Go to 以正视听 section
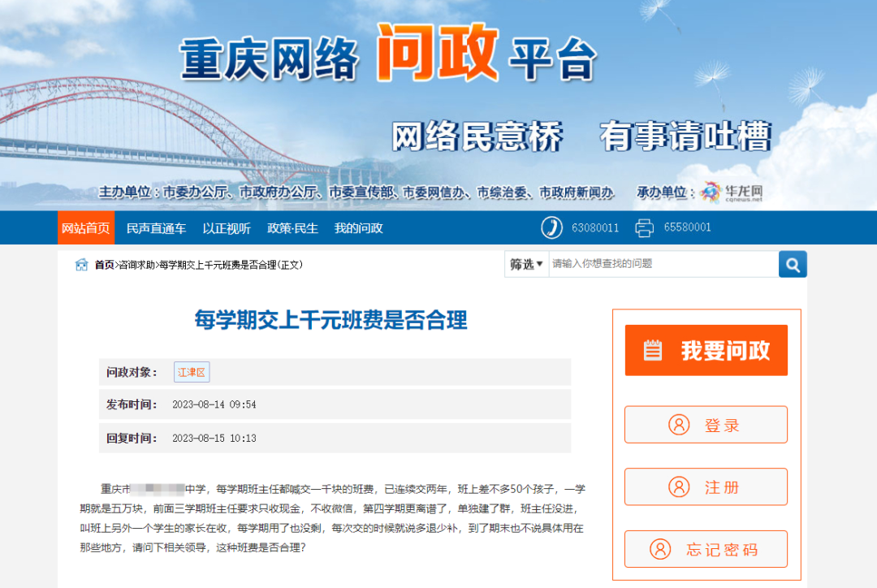 (227, 228)
